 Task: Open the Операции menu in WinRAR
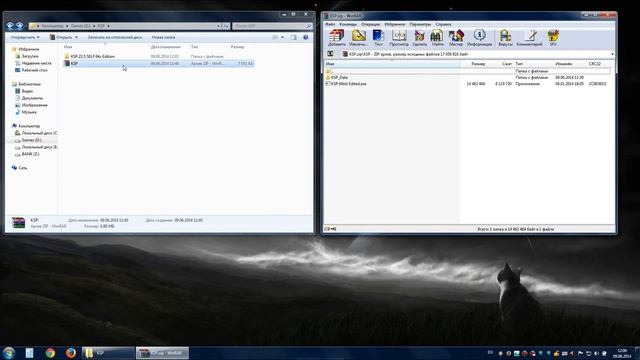point(371,24)
